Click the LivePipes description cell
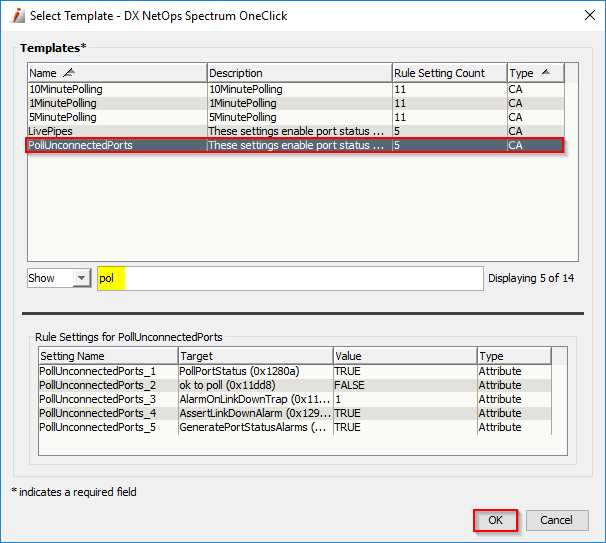Image resolution: width=606 pixels, height=543 pixels. click(300, 131)
